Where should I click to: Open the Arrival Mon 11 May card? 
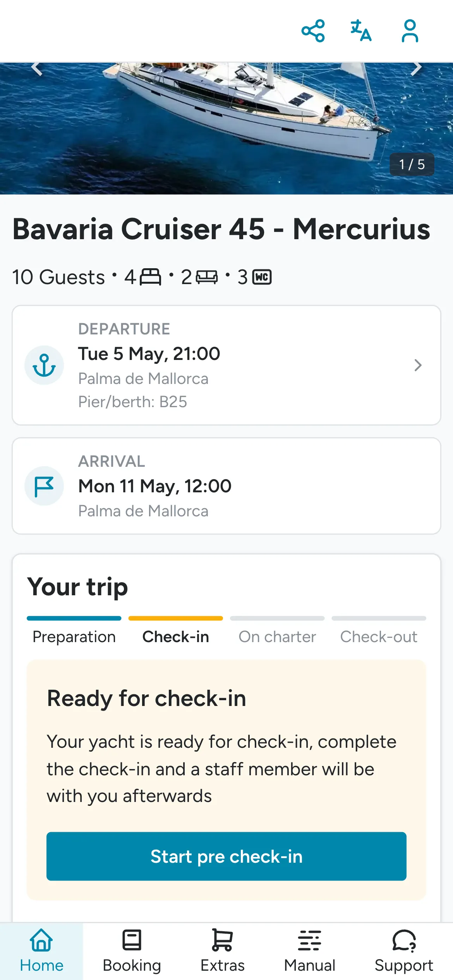[226, 486]
